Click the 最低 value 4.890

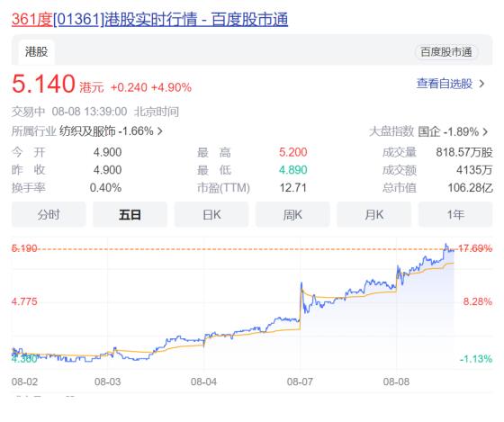(x=293, y=170)
